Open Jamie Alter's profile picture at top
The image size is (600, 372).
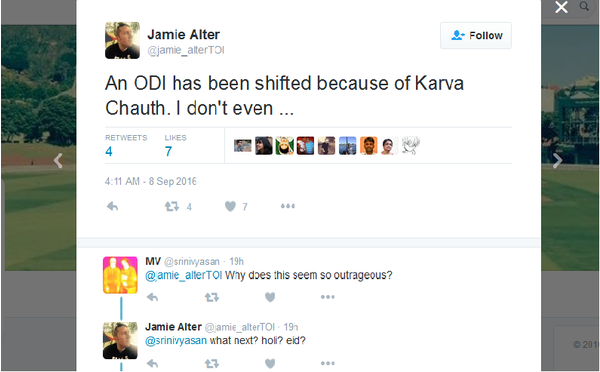coord(122,40)
